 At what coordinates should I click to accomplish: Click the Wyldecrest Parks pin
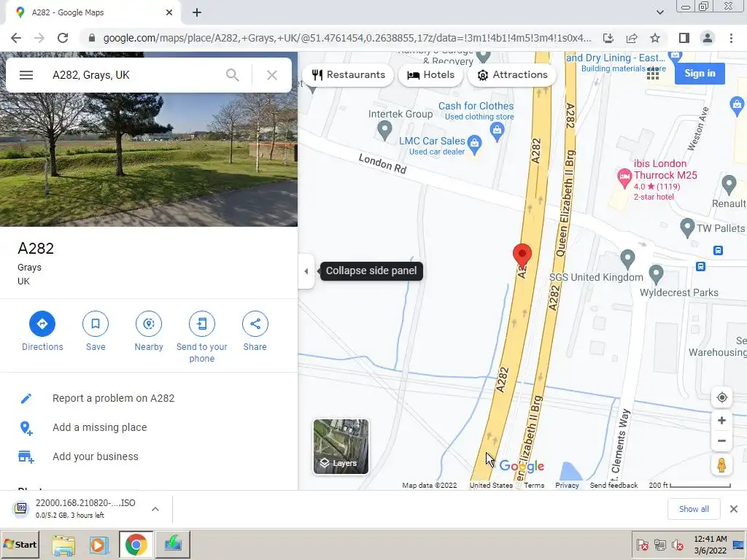click(656, 274)
